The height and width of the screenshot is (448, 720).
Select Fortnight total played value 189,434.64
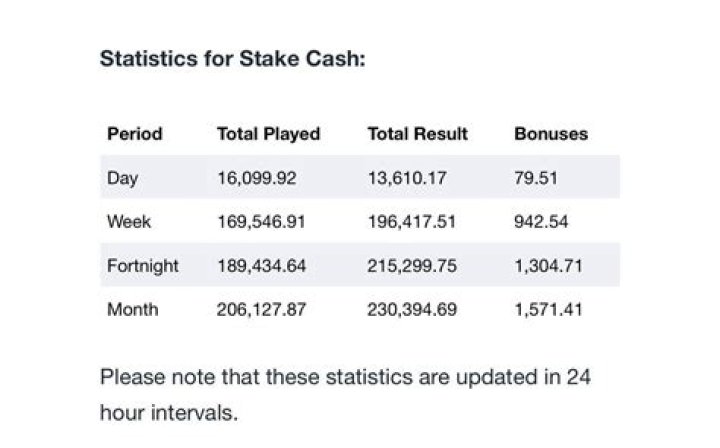[261, 266]
